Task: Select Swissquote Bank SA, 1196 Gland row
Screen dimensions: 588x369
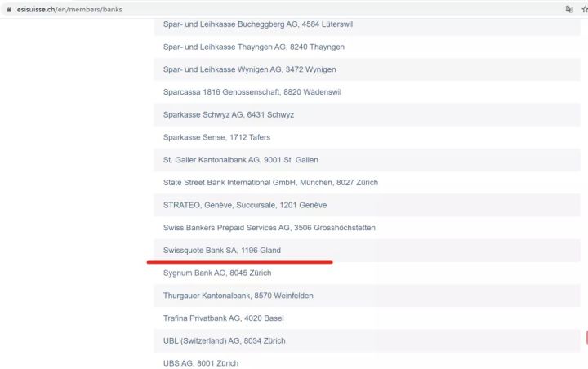Action: 367,250
